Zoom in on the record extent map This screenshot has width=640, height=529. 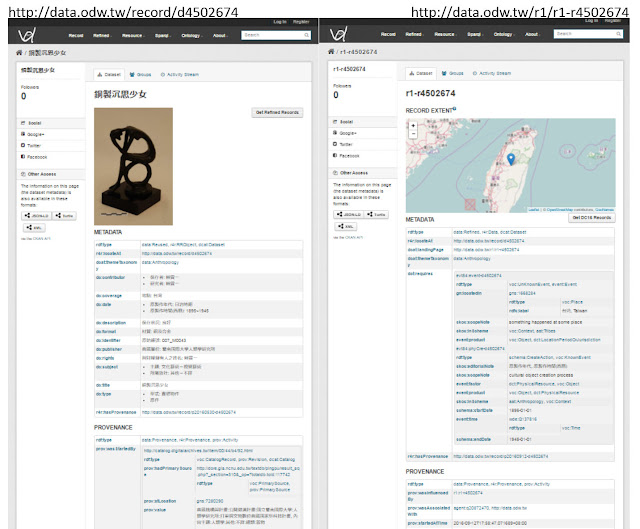click(413, 126)
